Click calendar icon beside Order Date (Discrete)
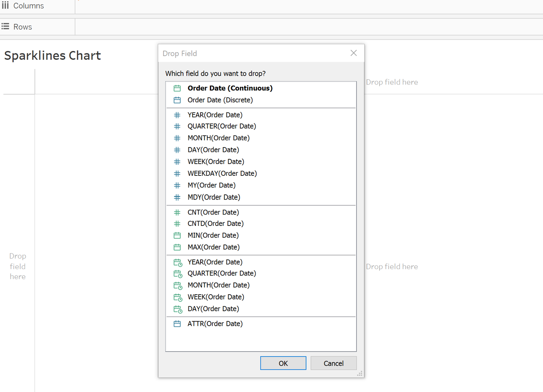This screenshot has width=543, height=392. pyautogui.click(x=177, y=100)
